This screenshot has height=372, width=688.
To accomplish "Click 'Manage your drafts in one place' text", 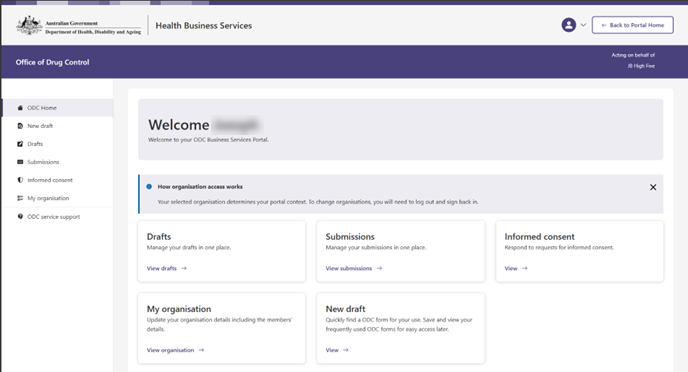I will [x=189, y=247].
